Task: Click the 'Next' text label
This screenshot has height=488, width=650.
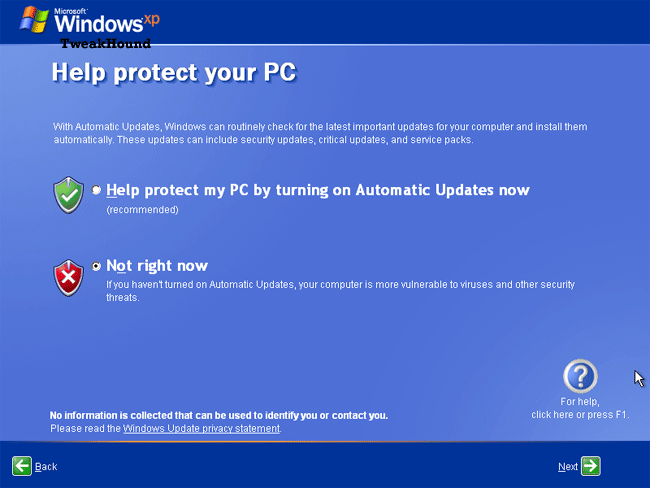Action: coord(568,467)
